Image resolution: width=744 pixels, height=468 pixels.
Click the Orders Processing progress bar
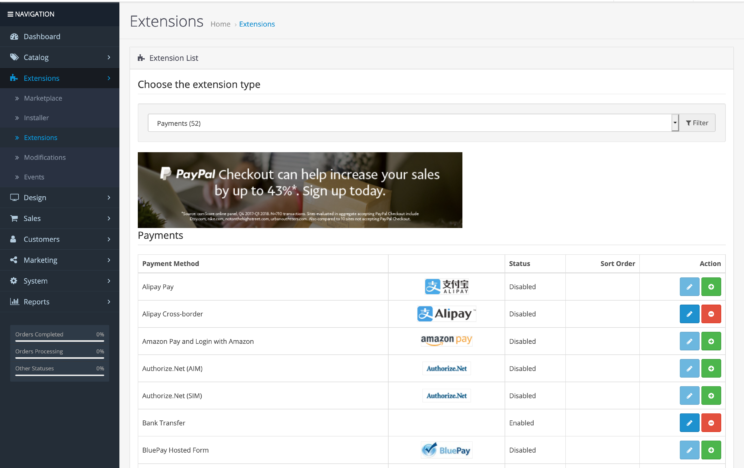59,358
